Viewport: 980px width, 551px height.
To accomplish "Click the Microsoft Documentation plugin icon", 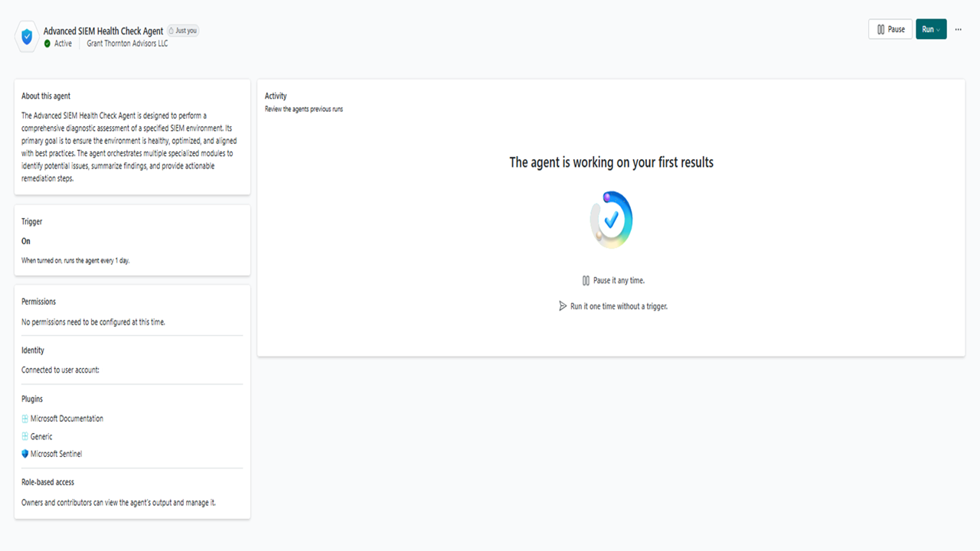I will [x=25, y=419].
